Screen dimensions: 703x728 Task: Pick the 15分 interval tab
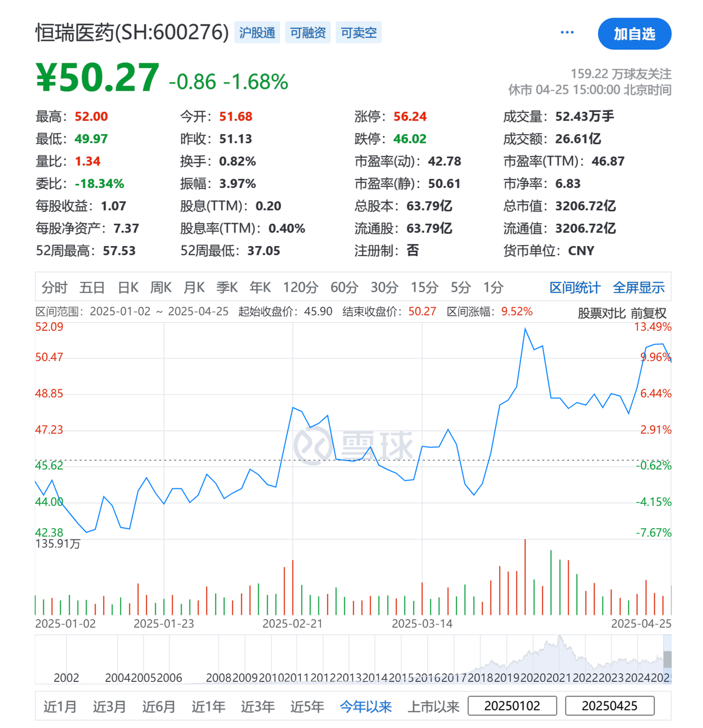424,288
